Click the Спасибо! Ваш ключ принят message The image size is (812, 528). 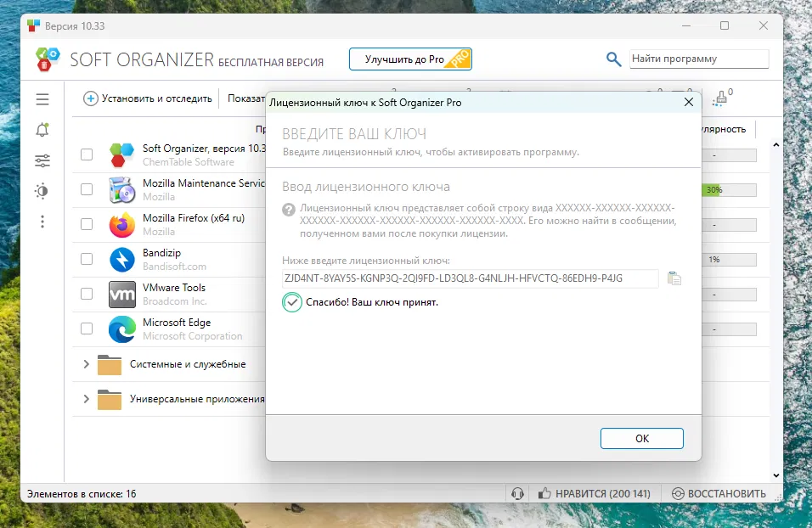[x=372, y=302]
